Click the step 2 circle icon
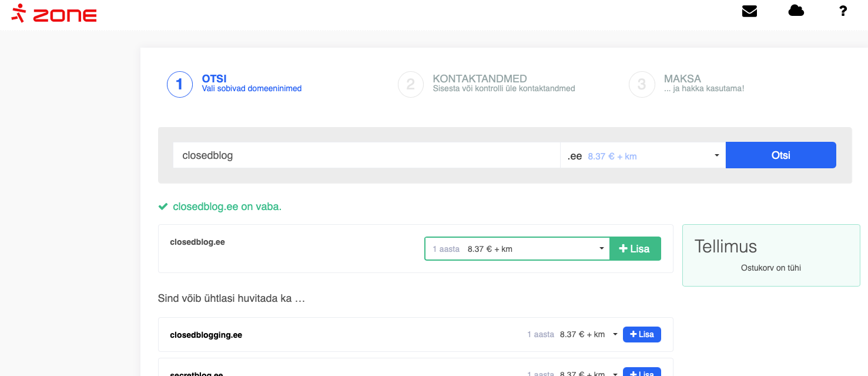The image size is (868, 376). 410,84
